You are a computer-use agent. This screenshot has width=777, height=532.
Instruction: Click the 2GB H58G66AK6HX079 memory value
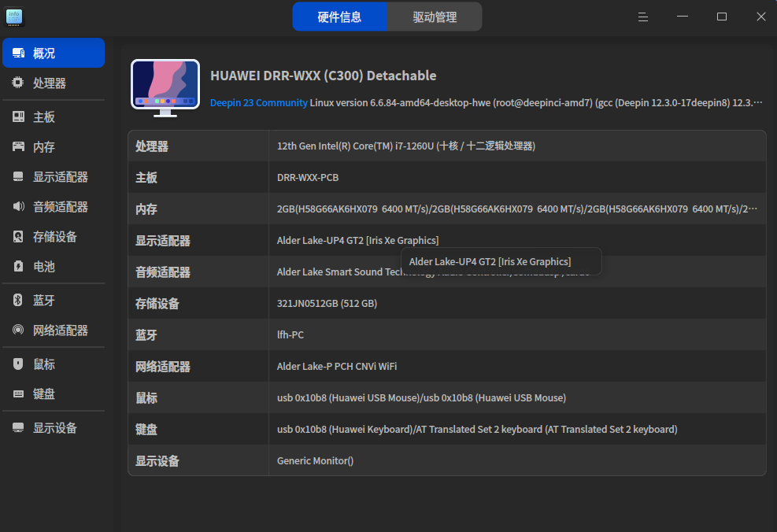(x=517, y=209)
